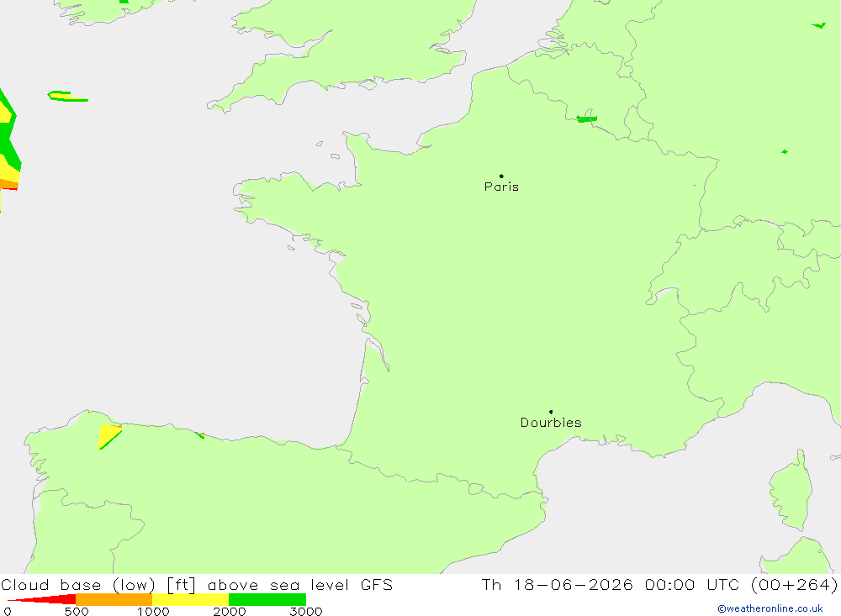Image resolution: width=841 pixels, height=616 pixels.
Task: Click the green-yellow cloud strip off southwest England
Action: 66,97
